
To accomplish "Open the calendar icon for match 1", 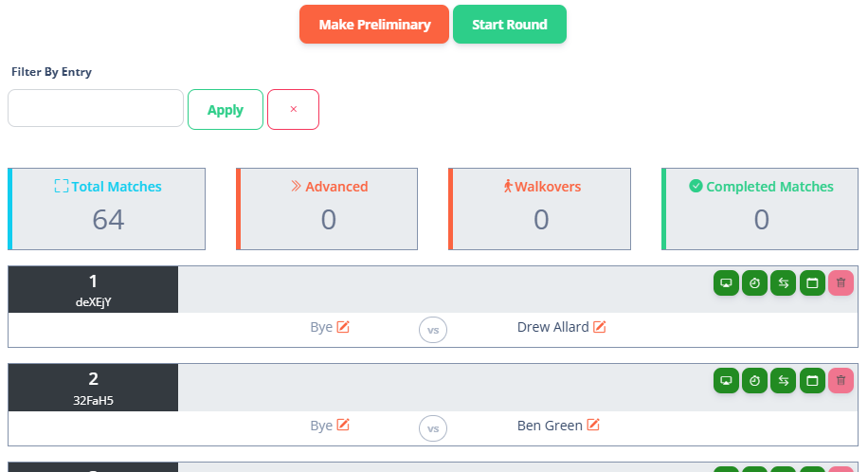I will (812, 283).
